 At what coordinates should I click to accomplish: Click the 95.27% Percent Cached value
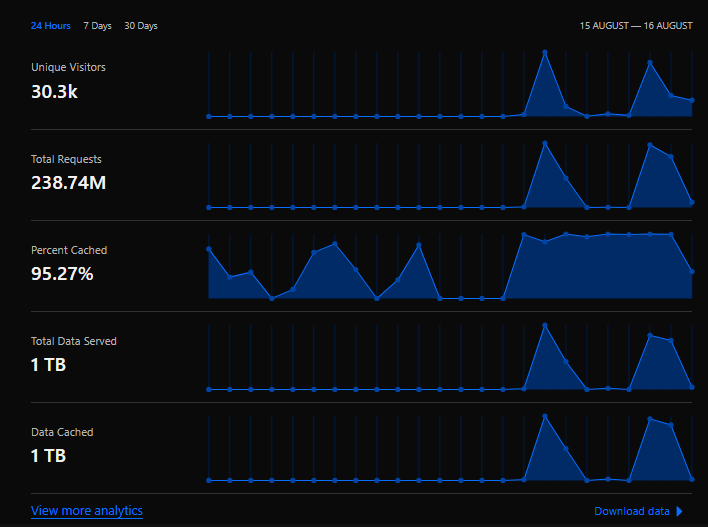click(x=62, y=273)
